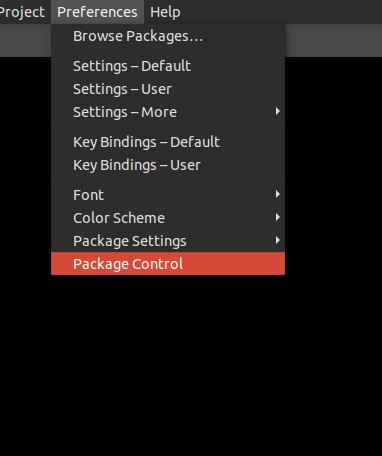The height and width of the screenshot is (456, 382).
Task: Expand the Package Settings submenu arrow
Action: (x=277, y=240)
